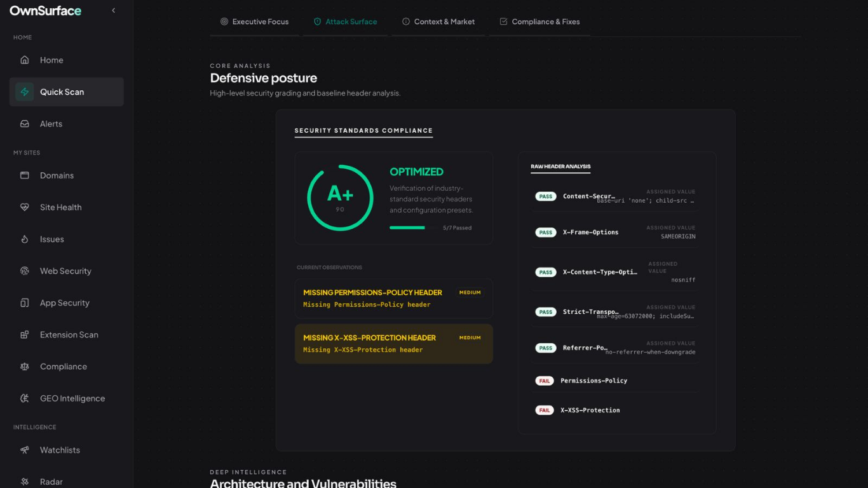The height and width of the screenshot is (488, 868).
Task: Click the nosniff assigned value
Action: click(683, 280)
